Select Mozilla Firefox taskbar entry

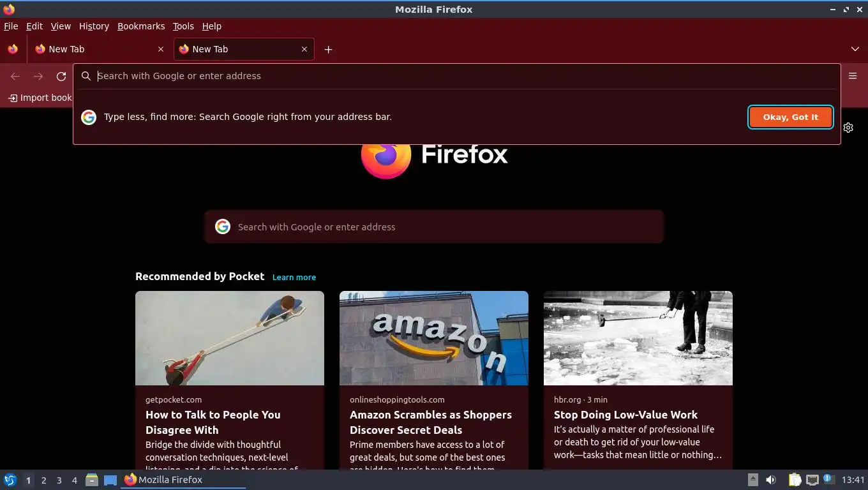click(x=184, y=480)
